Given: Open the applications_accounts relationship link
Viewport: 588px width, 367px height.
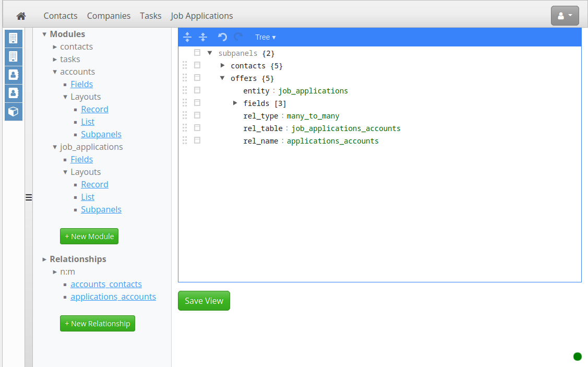Looking at the screenshot, I should coord(113,297).
